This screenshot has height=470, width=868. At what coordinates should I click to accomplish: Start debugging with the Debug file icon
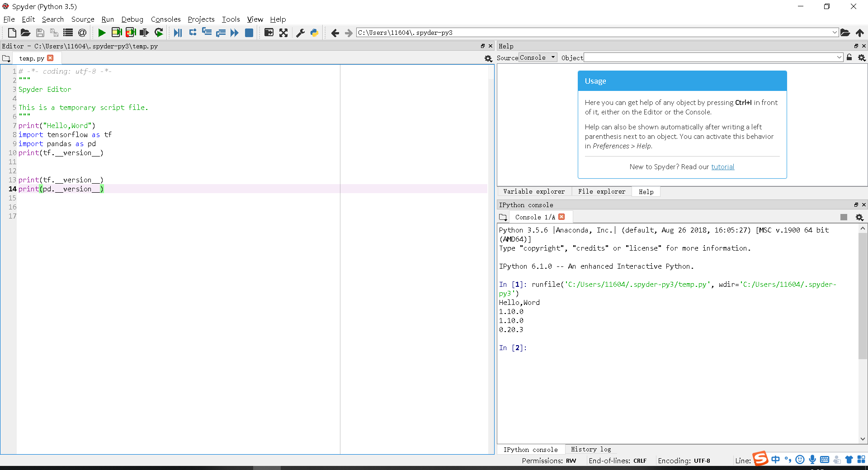tap(178, 33)
